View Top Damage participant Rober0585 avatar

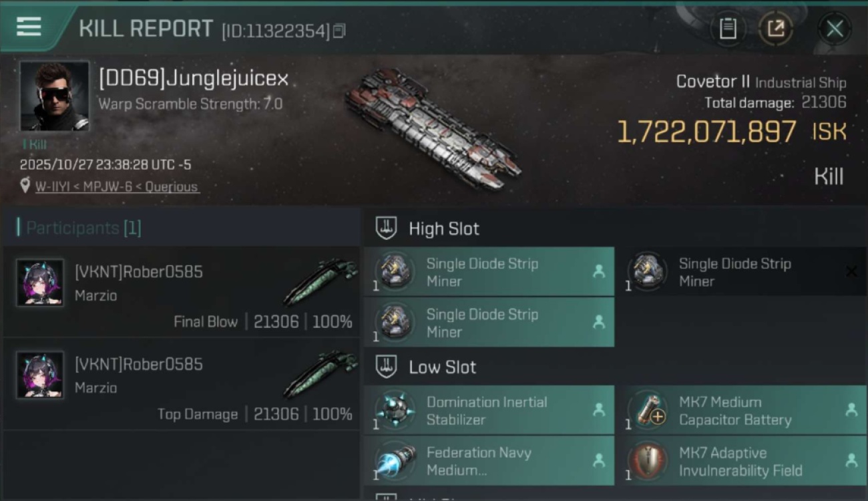[x=40, y=375]
